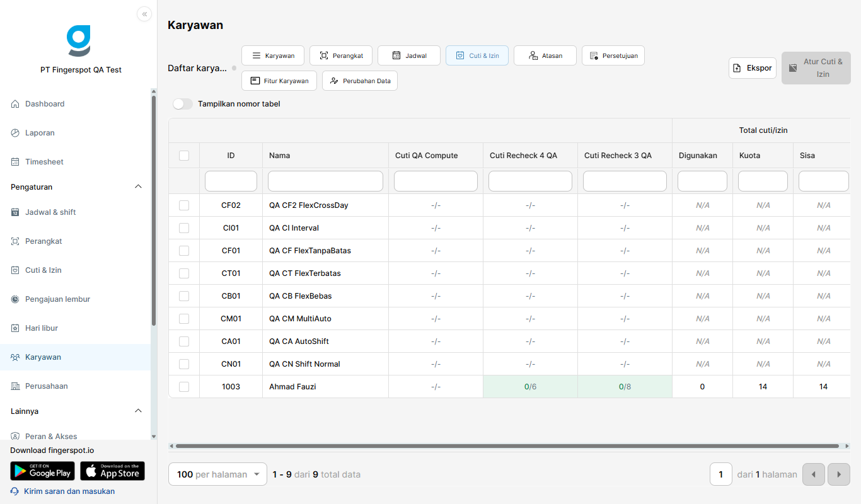Click the Laporan pie chart icon

(x=15, y=133)
